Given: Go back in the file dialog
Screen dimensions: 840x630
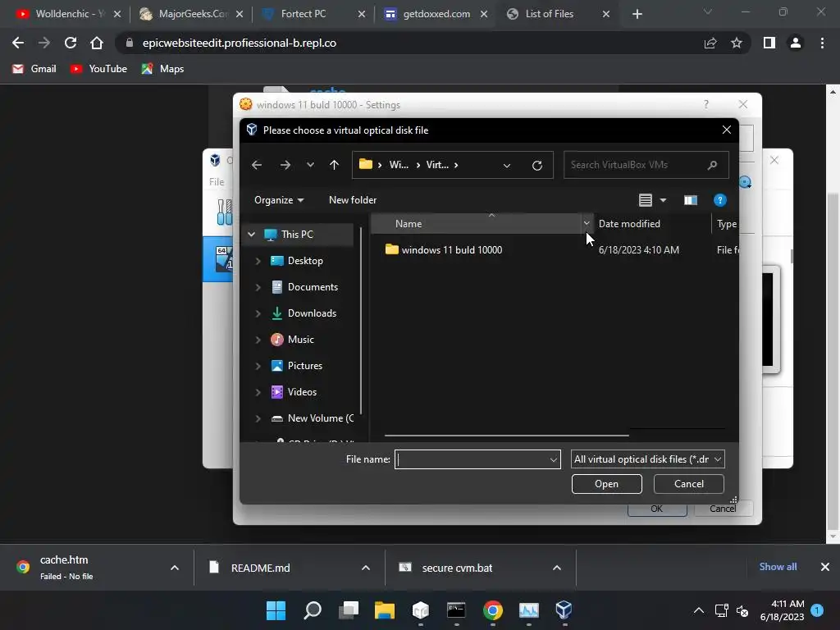Looking at the screenshot, I should coord(257,165).
